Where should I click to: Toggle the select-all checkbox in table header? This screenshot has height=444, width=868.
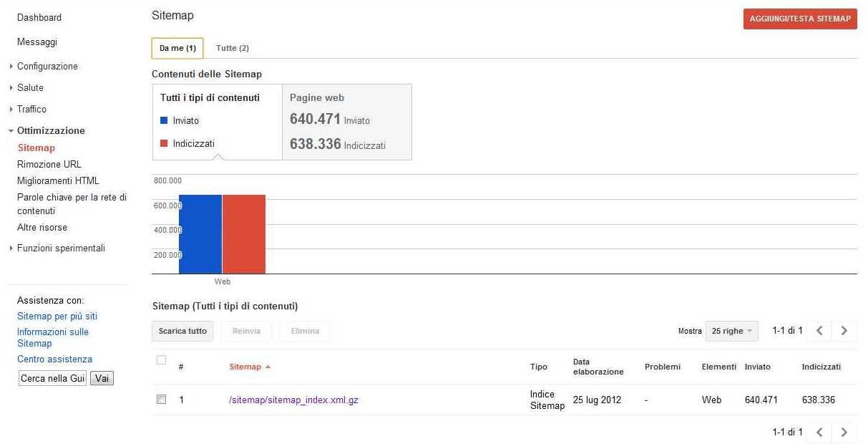(161, 360)
